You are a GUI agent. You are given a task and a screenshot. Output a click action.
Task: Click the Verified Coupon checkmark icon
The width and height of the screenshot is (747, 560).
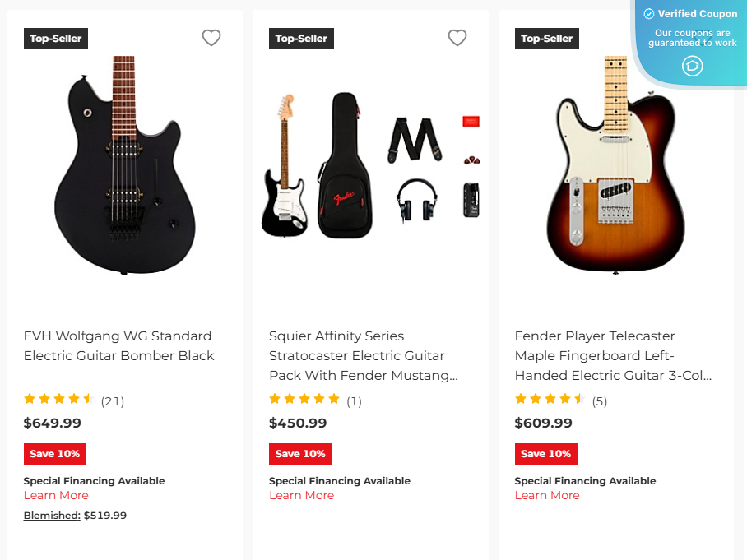650,13
